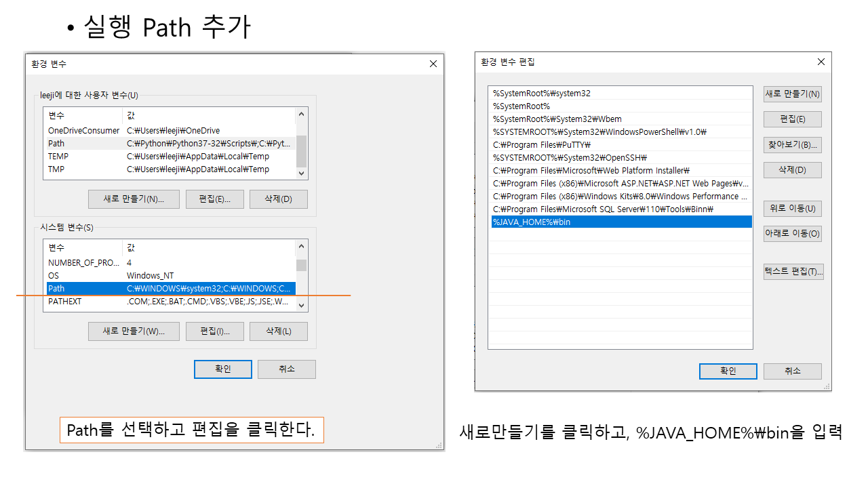
Task: Click 새로 만들기(W)... under system variables
Action: (134, 331)
